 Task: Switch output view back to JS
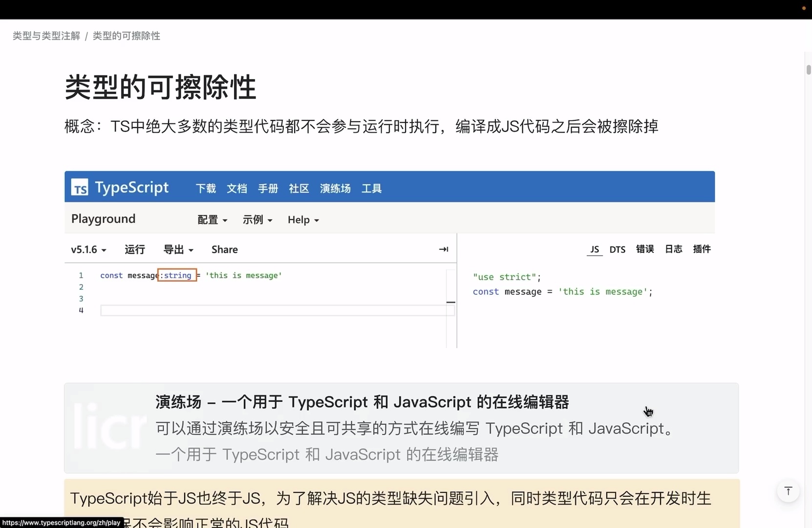(595, 249)
